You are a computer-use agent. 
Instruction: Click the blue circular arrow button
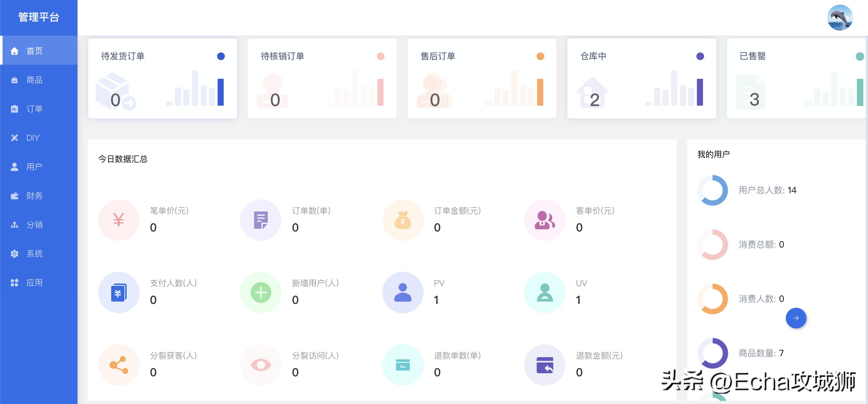pyautogui.click(x=796, y=317)
